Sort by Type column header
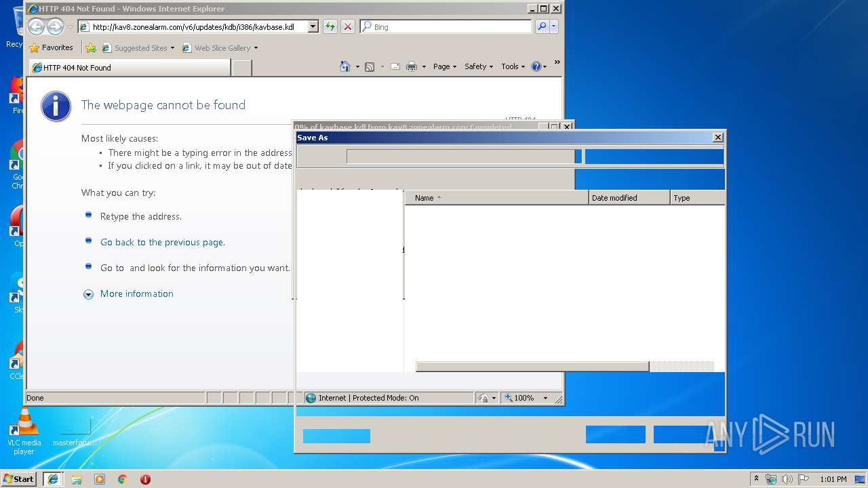Viewport: 868px width, 488px height. (x=698, y=198)
